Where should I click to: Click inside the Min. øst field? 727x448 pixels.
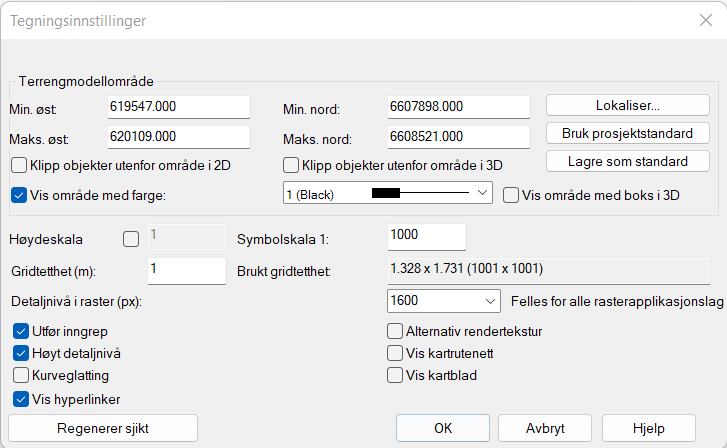(x=178, y=106)
